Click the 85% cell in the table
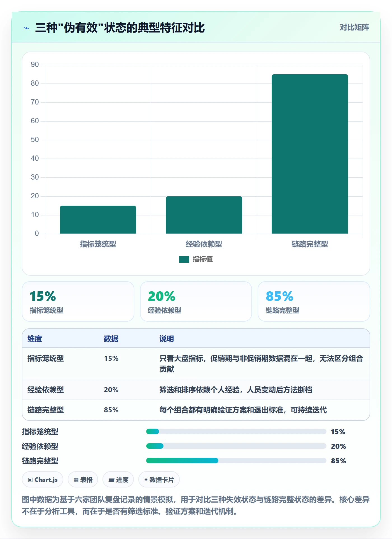 [x=111, y=410]
